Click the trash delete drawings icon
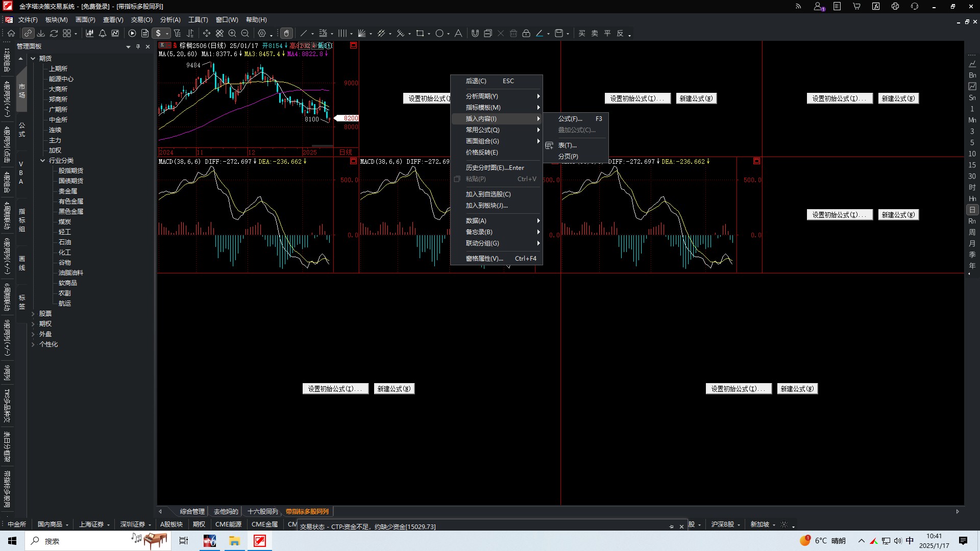The width and height of the screenshot is (980, 551). [513, 33]
